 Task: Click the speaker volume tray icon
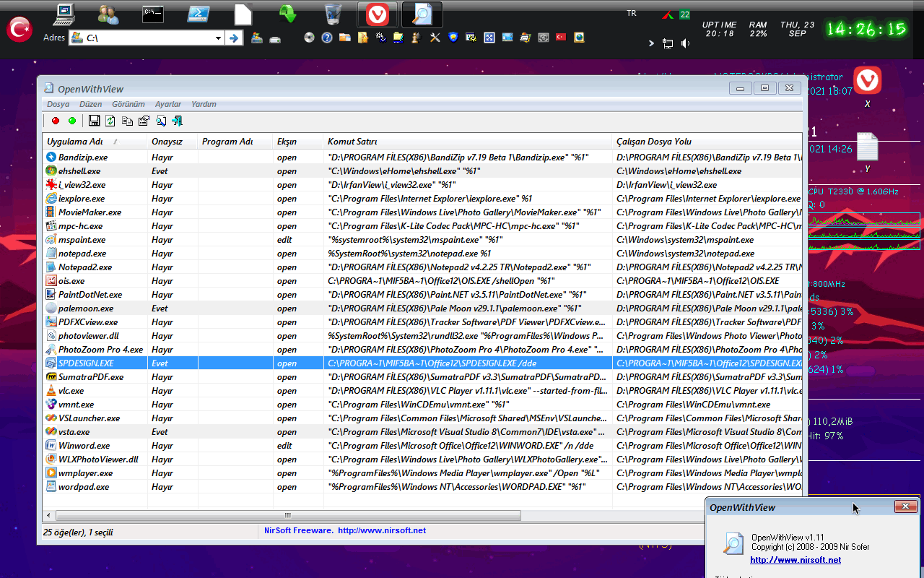[684, 43]
